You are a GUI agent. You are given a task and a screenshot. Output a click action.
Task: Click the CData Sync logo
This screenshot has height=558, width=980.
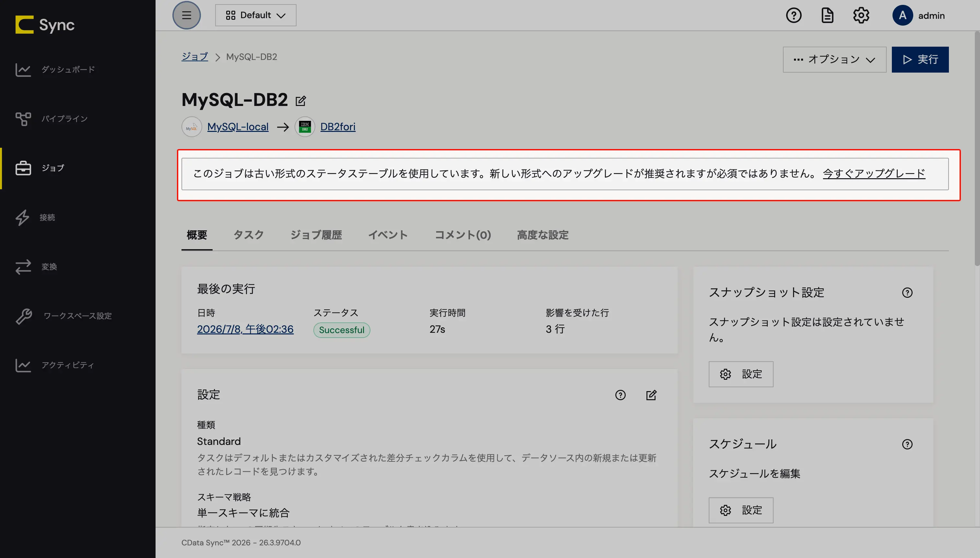click(45, 25)
